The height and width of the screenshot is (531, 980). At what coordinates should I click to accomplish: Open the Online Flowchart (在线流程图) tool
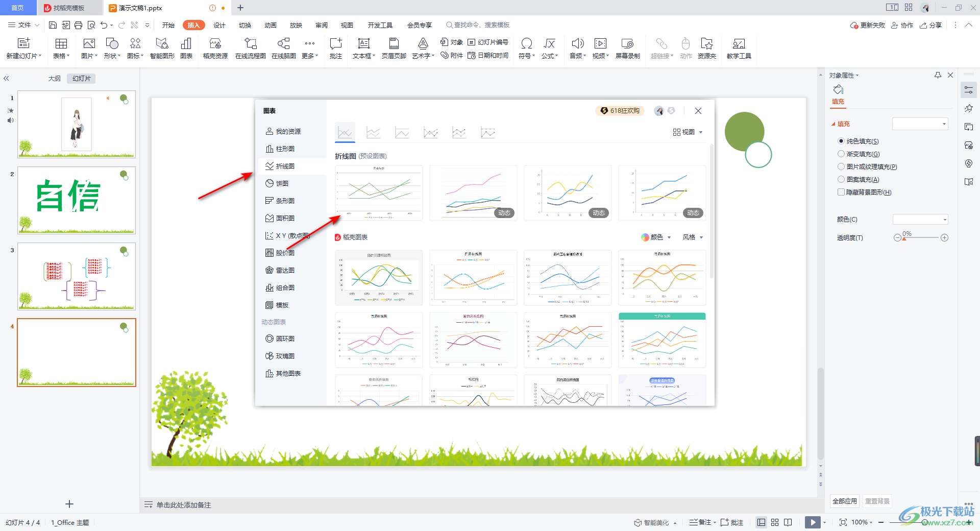pos(251,49)
